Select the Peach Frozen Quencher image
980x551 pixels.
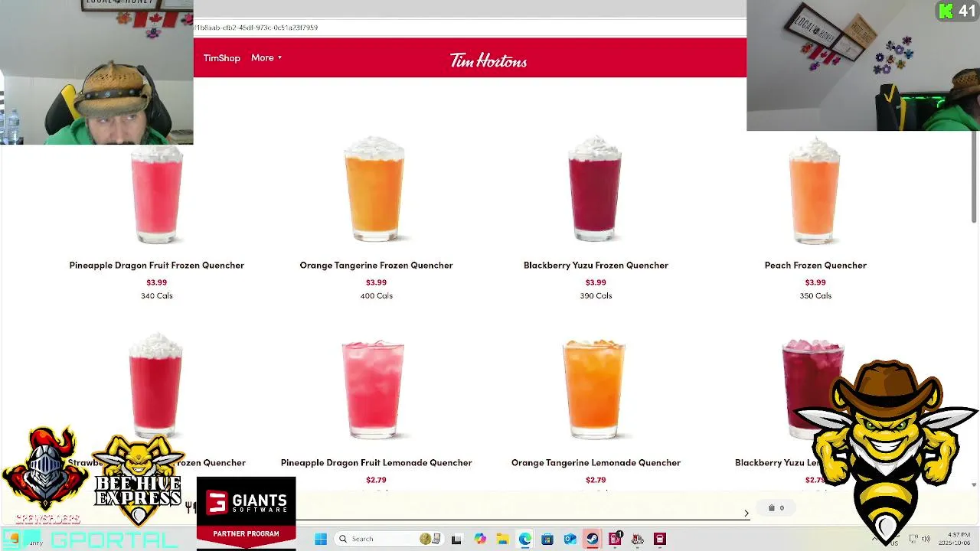click(815, 190)
